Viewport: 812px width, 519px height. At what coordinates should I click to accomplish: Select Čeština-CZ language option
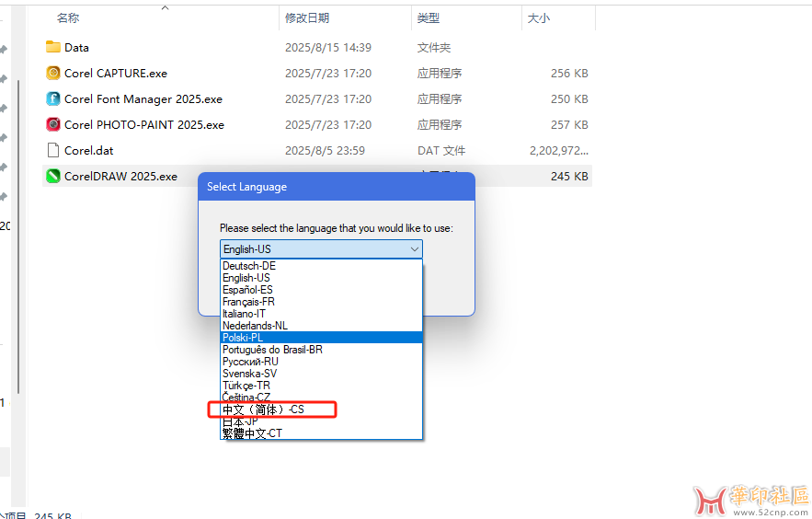pyautogui.click(x=321, y=398)
